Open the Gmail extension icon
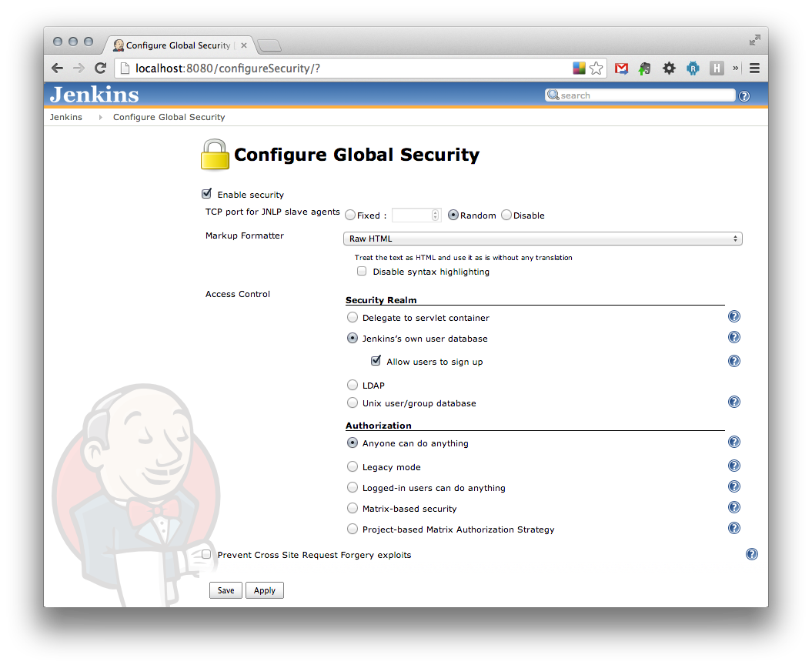This screenshot has height=668, width=812. [x=621, y=68]
